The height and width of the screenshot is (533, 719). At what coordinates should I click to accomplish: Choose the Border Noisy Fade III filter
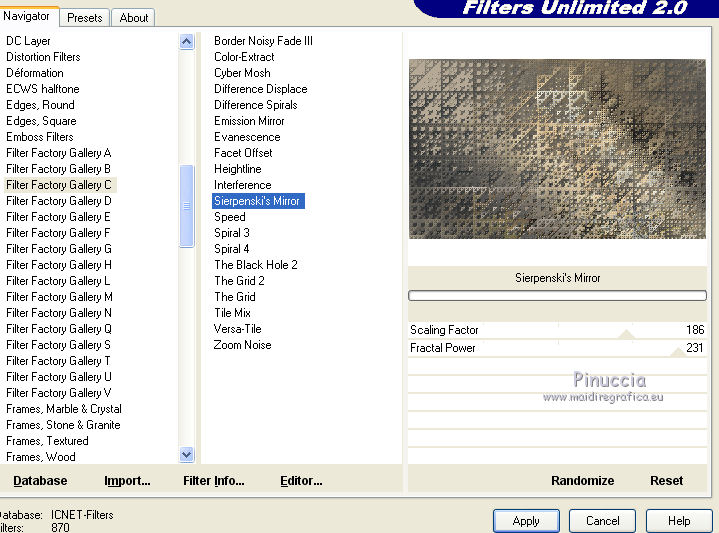(x=263, y=41)
